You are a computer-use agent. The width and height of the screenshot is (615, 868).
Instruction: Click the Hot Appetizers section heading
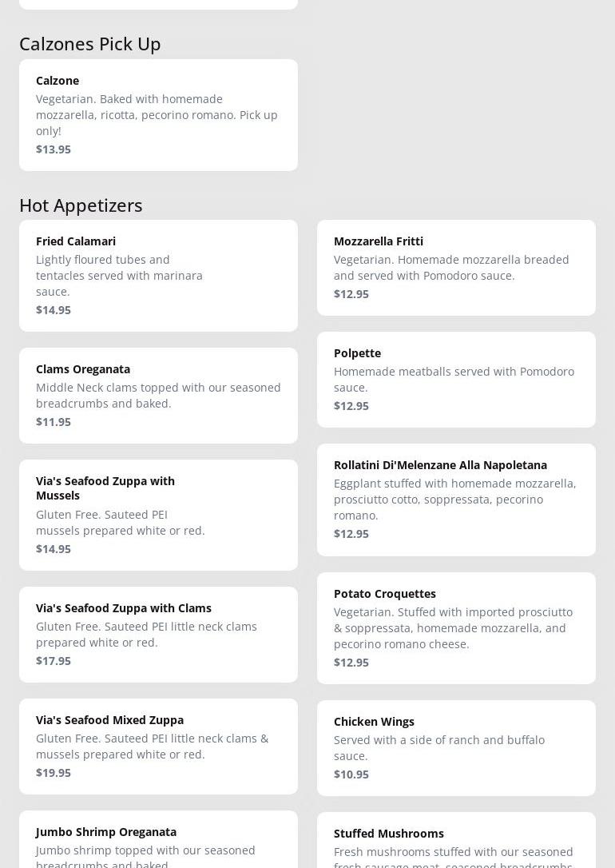pos(81,205)
